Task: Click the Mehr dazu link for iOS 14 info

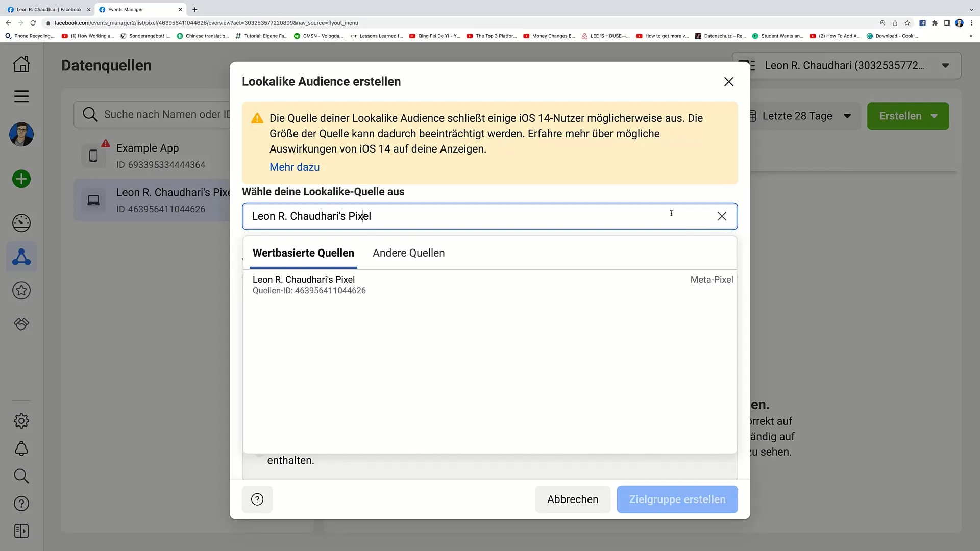Action: pos(294,167)
